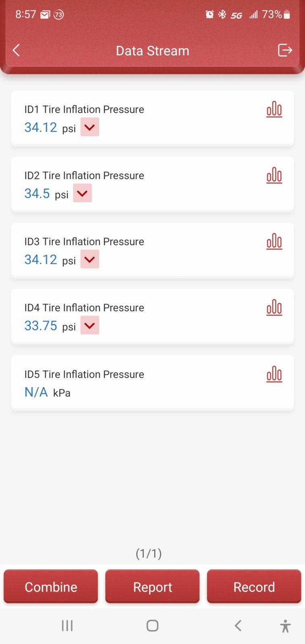Expand unit dropdown for ID4 pressure
The width and height of the screenshot is (305, 644).
(x=90, y=325)
